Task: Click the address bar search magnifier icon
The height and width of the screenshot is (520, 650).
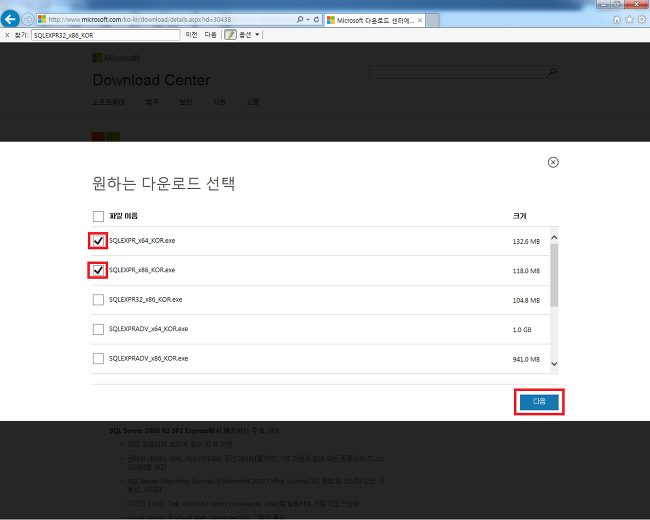Action: tap(300, 19)
